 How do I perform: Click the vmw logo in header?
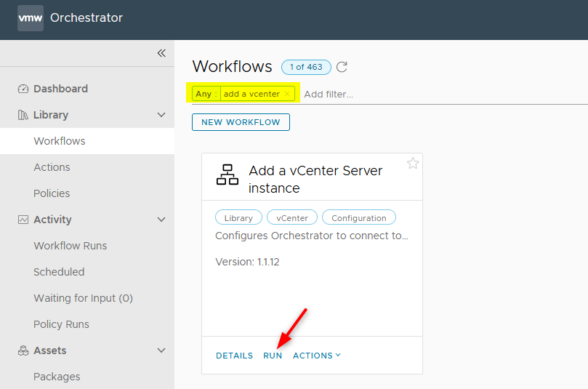(x=31, y=18)
